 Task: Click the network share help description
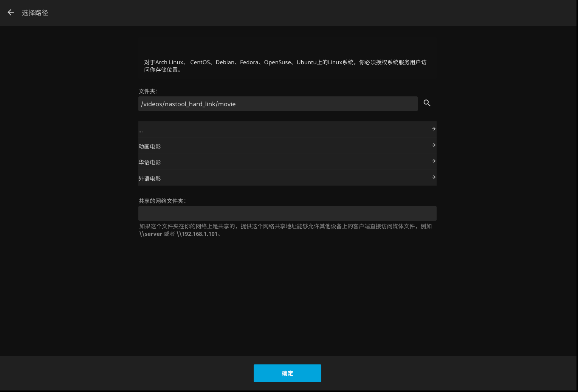[285, 226]
